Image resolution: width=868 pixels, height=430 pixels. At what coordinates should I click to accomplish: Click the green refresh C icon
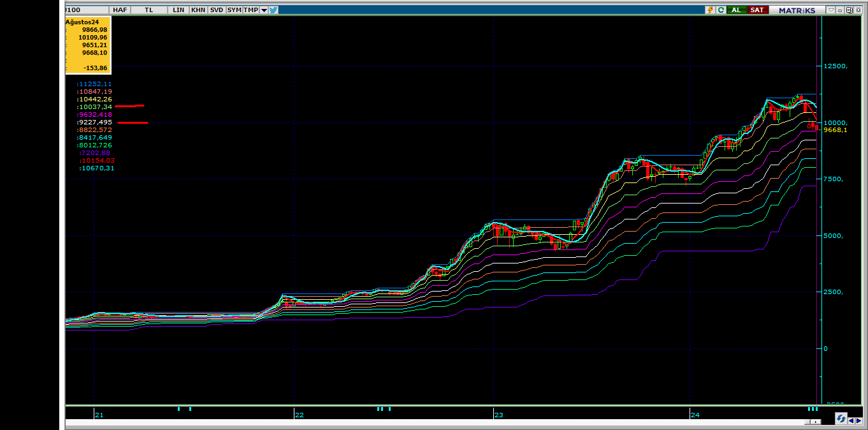pyautogui.click(x=721, y=10)
